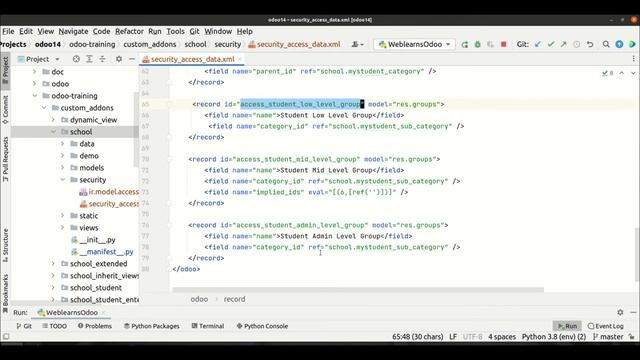Expand the odoo folder in tree
Image resolution: width=640 pixels, height=360 pixels.
click(34, 84)
